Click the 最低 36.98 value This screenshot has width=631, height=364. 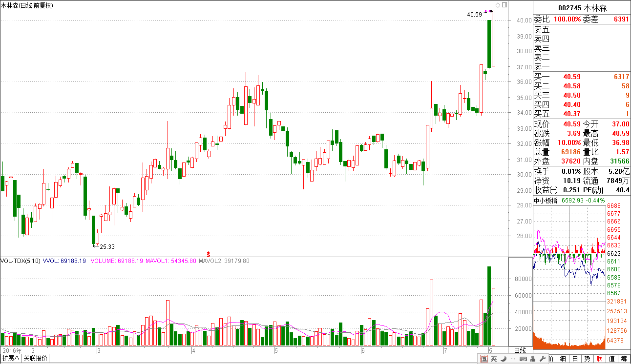pyautogui.click(x=621, y=143)
